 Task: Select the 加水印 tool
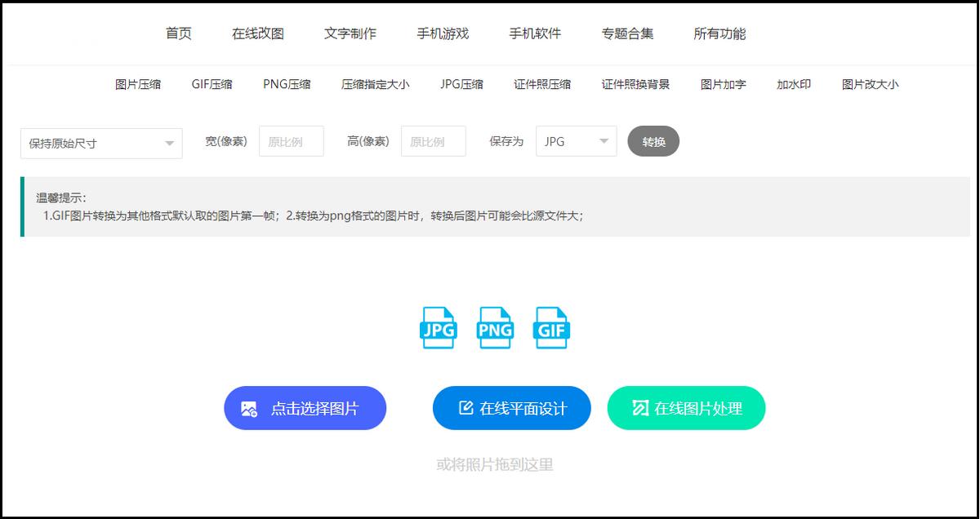(791, 84)
